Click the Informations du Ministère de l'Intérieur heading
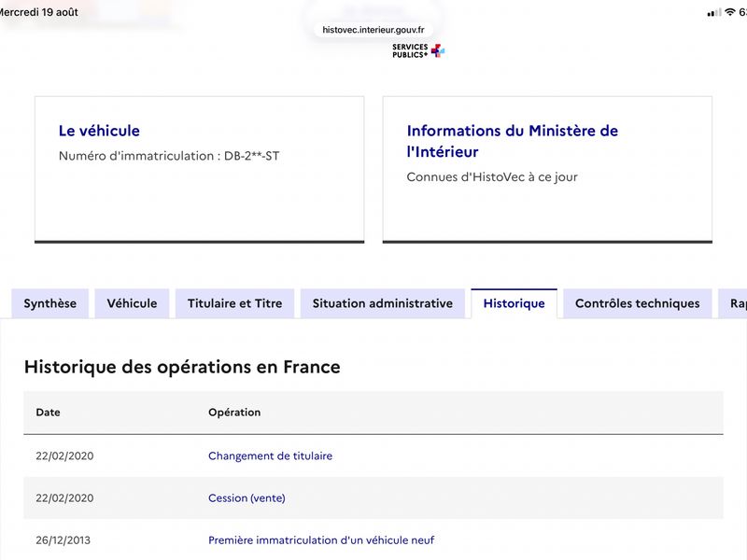The width and height of the screenshot is (747, 560). click(512, 141)
